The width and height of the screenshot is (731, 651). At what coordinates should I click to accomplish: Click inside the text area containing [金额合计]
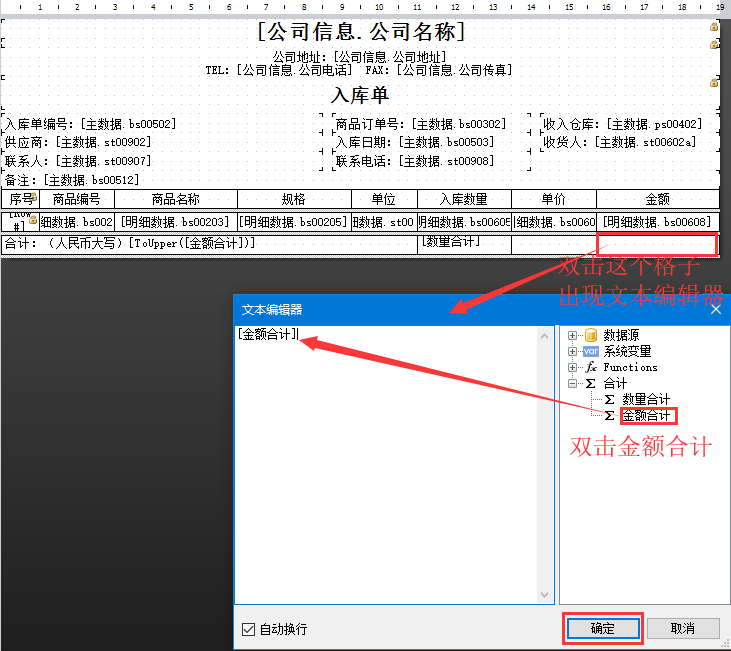click(390, 460)
